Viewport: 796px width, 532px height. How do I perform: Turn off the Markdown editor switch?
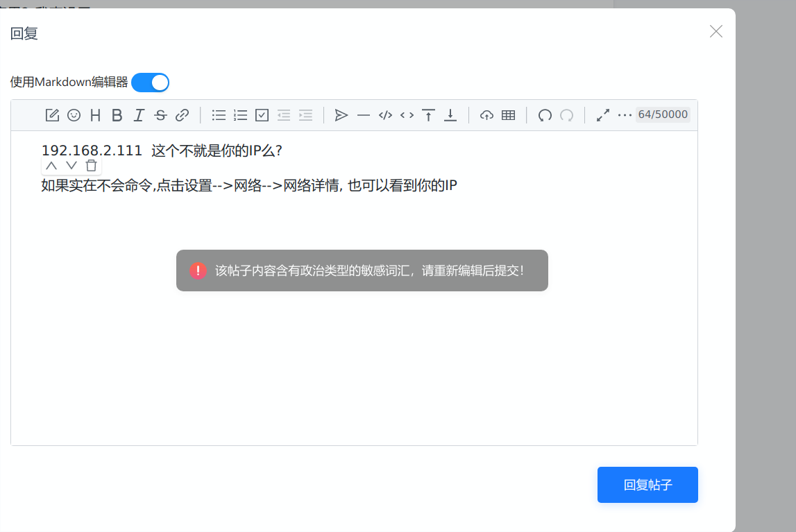point(151,83)
